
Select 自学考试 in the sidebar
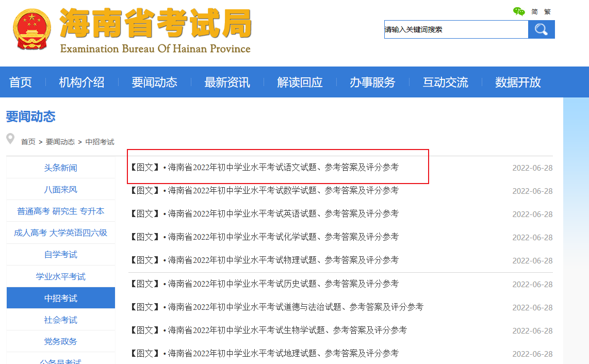61,255
